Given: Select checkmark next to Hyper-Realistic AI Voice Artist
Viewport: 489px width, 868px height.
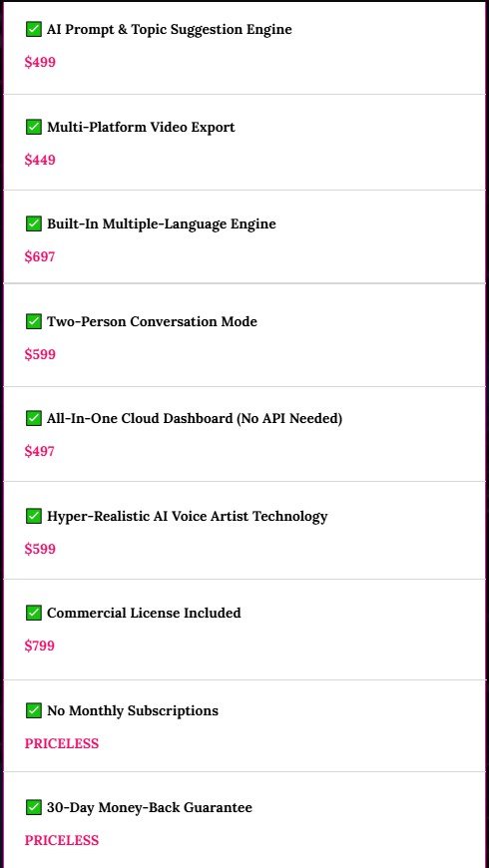Looking at the screenshot, I should click(x=34, y=517).
